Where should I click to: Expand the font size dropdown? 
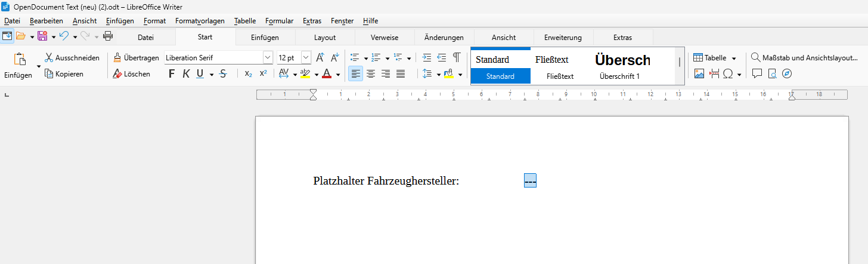[306, 58]
